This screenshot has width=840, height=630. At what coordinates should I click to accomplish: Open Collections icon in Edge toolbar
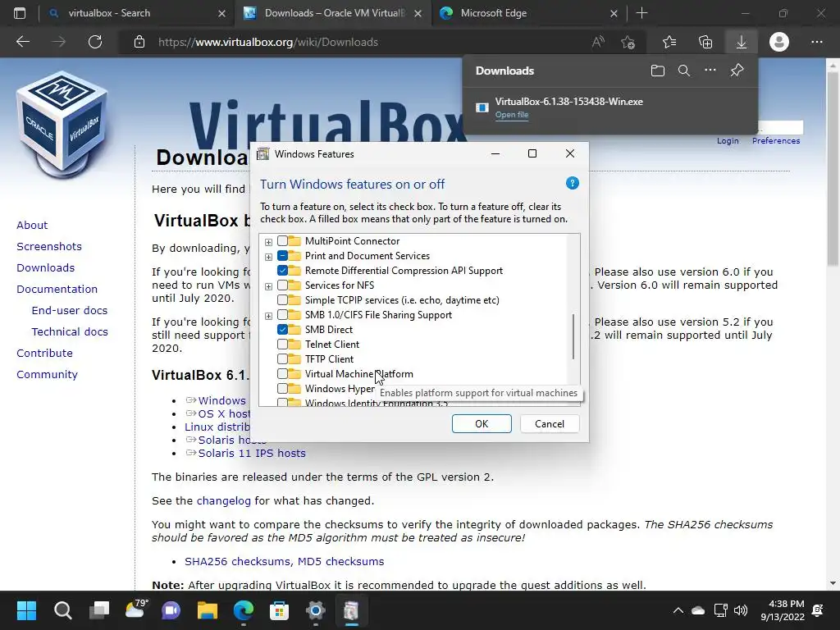(705, 42)
